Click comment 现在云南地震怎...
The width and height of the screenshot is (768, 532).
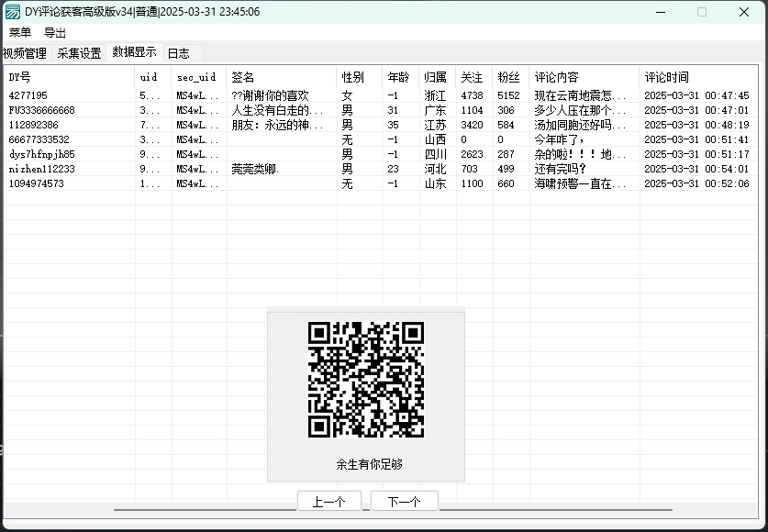tap(580, 95)
